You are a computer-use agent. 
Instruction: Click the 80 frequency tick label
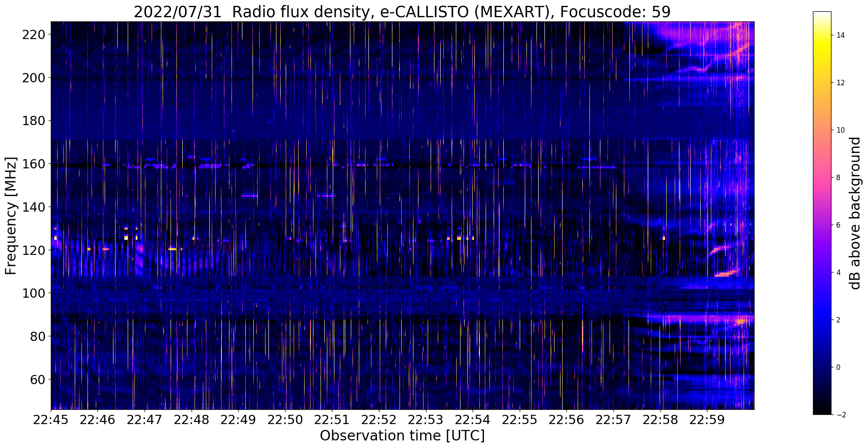(x=38, y=336)
